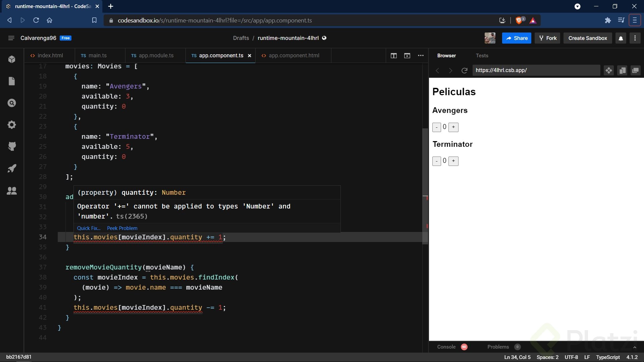
Task: Open the GitHub icon in sidebar
Action: coord(12,146)
